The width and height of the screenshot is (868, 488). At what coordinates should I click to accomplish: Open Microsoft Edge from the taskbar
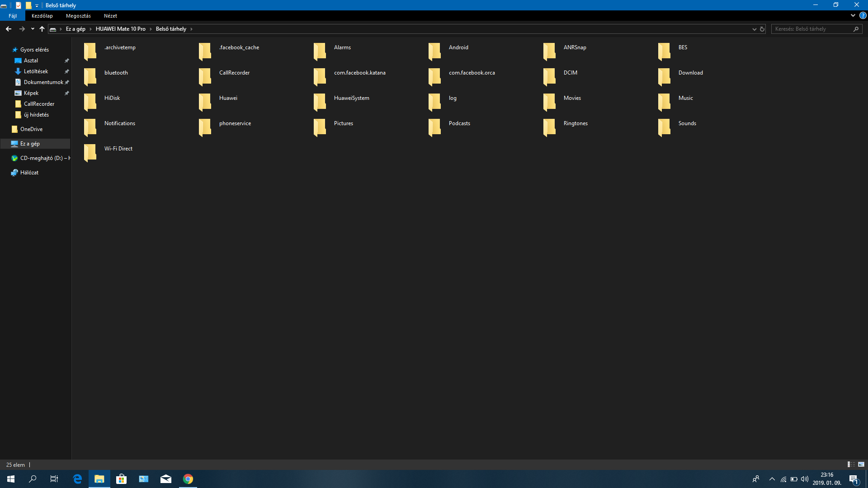[77, 479]
